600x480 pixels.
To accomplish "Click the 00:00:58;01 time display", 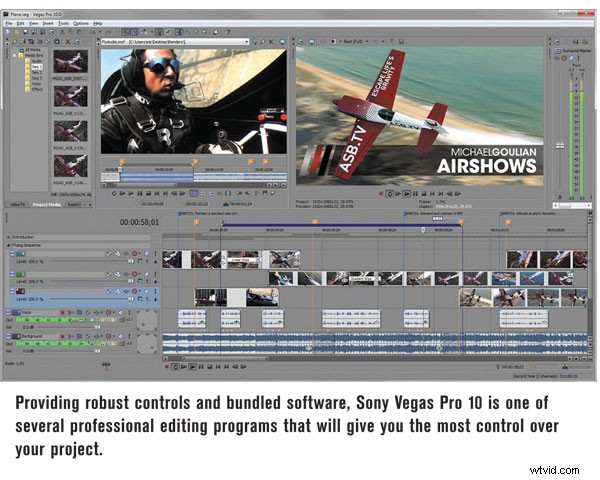I will pos(139,222).
